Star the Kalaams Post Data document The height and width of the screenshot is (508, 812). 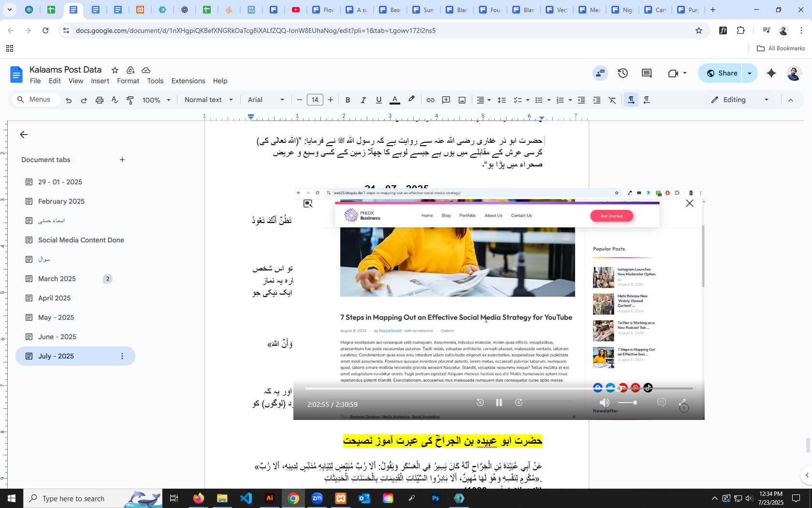point(115,70)
